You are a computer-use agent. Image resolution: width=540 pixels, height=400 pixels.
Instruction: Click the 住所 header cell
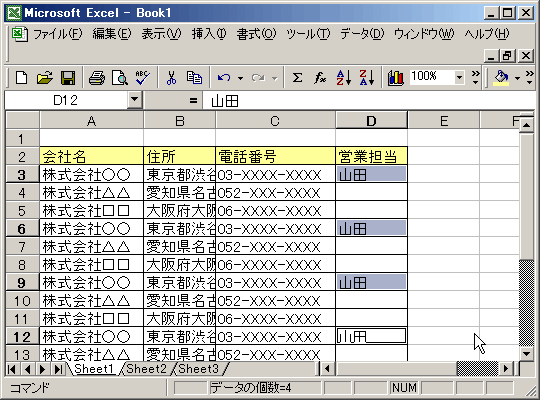point(179,156)
